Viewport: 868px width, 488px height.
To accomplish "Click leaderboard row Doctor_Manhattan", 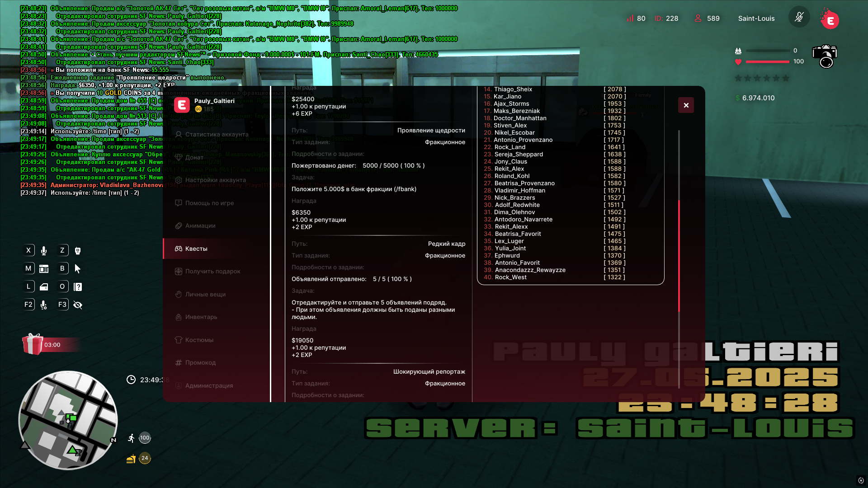I will (x=555, y=118).
